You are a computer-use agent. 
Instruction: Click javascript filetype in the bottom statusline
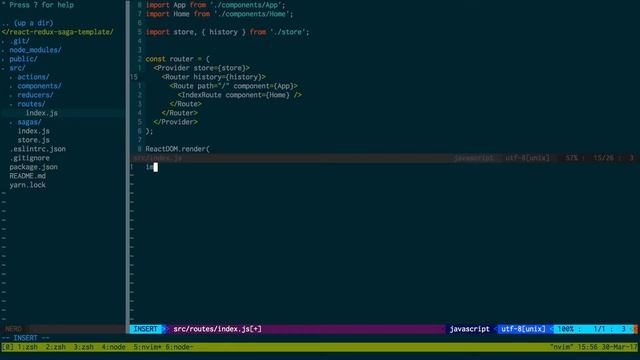[x=469, y=329]
